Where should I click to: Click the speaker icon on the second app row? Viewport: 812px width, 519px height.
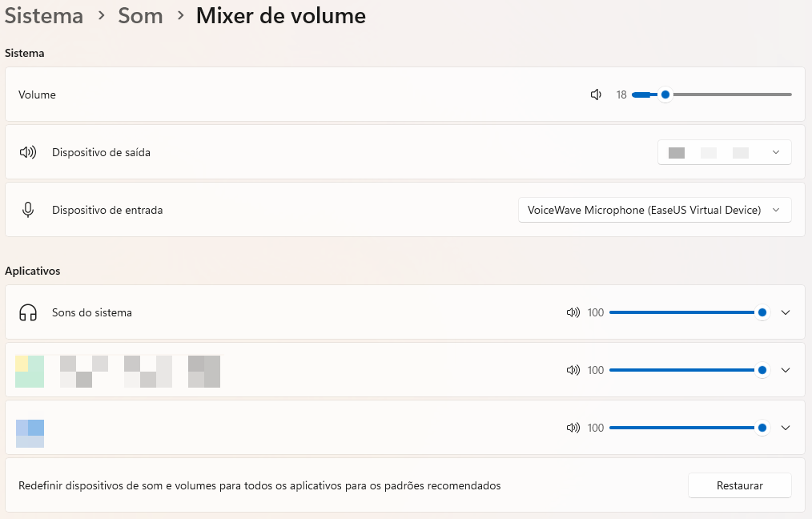pyautogui.click(x=573, y=370)
